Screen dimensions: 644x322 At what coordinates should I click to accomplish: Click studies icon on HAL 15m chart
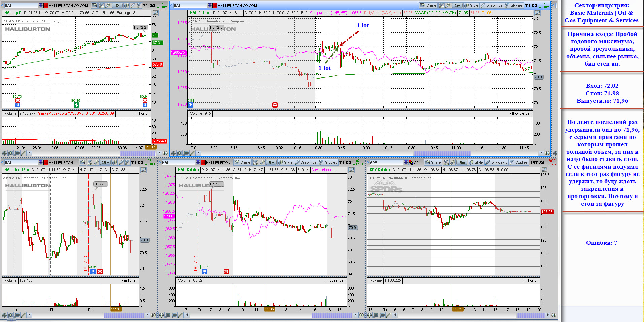127,163
